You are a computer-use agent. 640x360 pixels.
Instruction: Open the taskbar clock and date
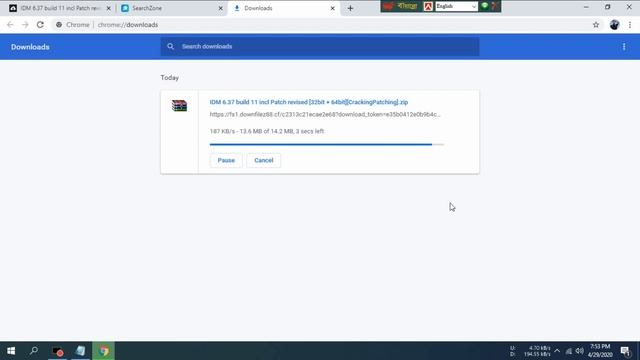600,351
